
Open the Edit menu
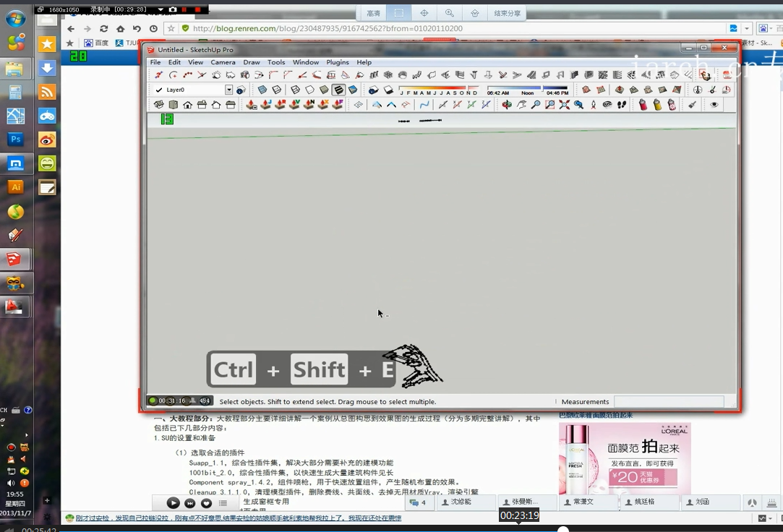click(x=174, y=62)
